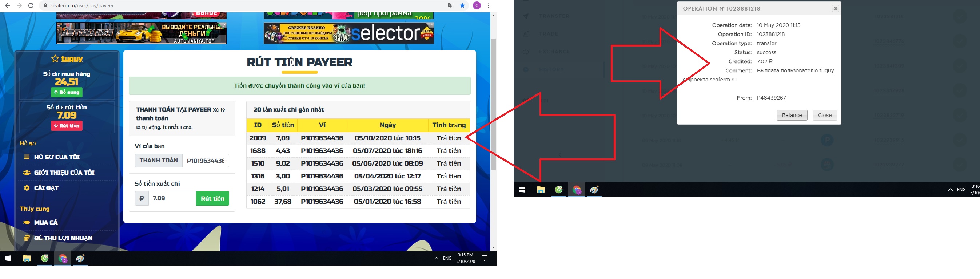Image resolution: width=980 pixels, height=279 pixels.
Task: Open Mua cá menu item
Action: click(x=46, y=222)
